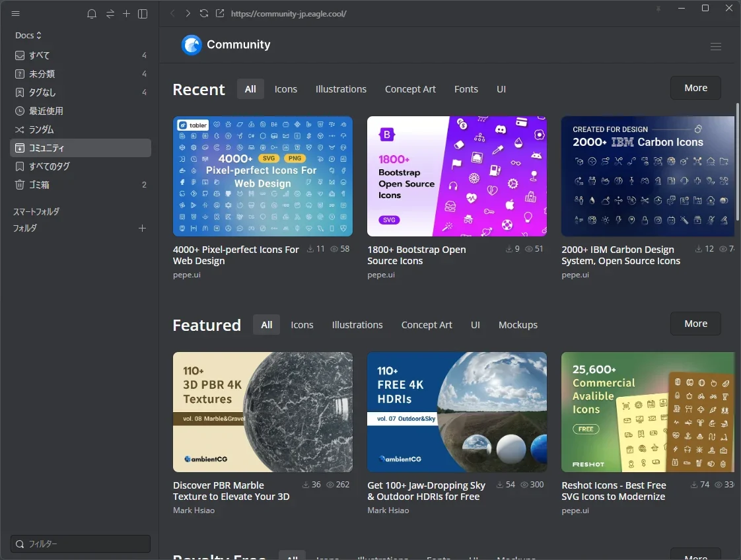Select the Icons tab under Featured

[x=302, y=325]
